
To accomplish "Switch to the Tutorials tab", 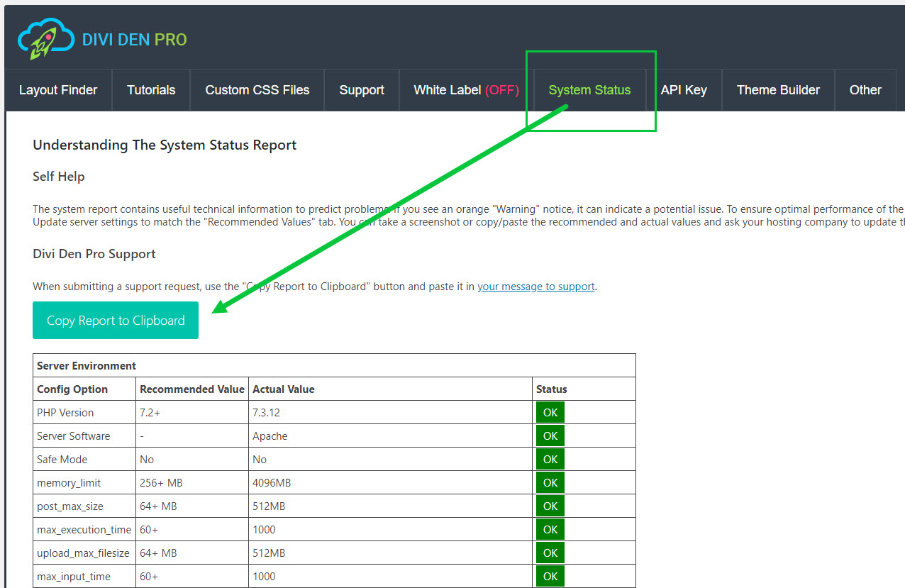I will click(151, 90).
